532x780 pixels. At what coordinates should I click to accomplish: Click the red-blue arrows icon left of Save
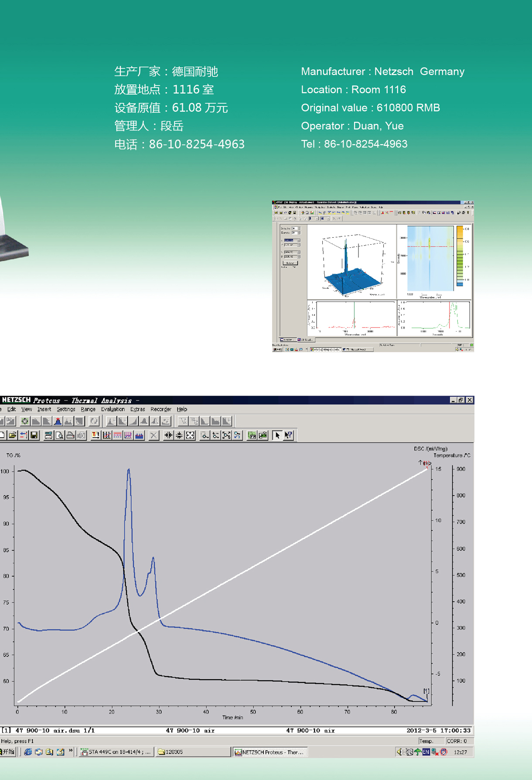point(24,435)
